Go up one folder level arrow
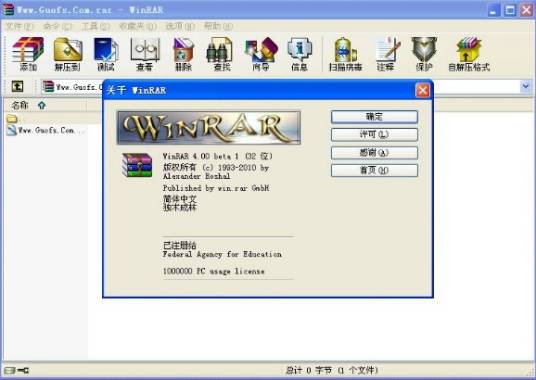The image size is (536, 380). click(17, 87)
